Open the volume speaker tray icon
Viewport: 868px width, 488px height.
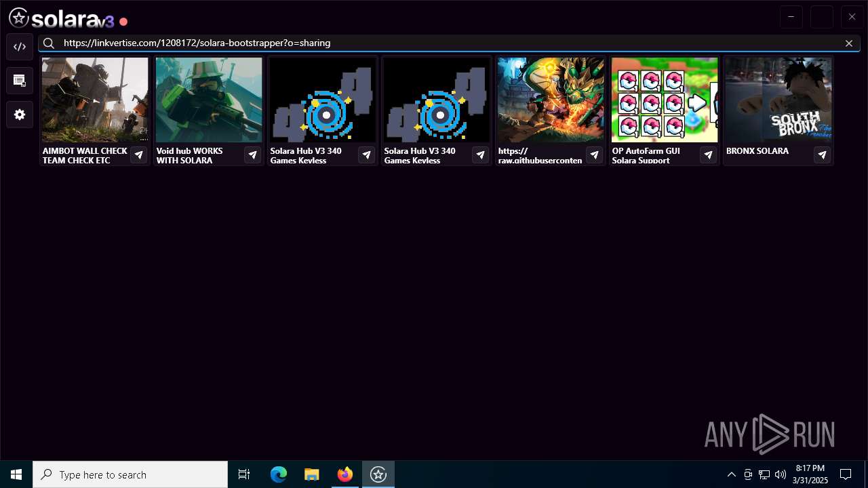[x=781, y=474]
